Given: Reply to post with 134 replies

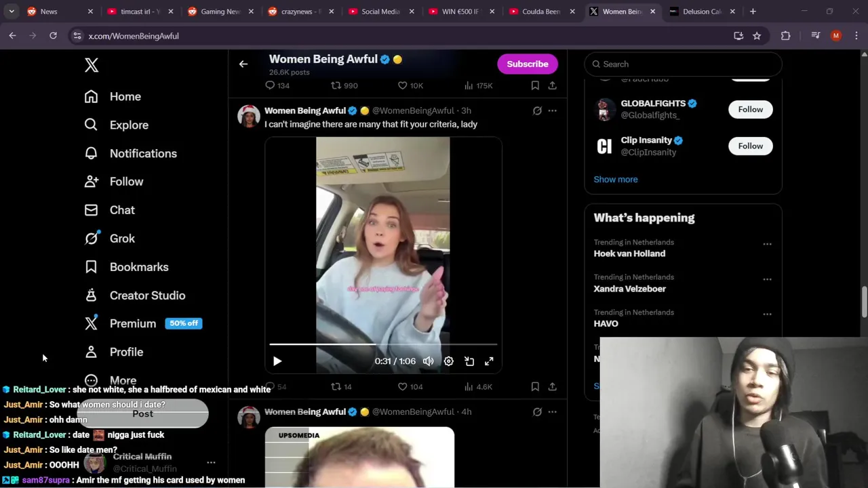Looking at the screenshot, I should [277, 85].
